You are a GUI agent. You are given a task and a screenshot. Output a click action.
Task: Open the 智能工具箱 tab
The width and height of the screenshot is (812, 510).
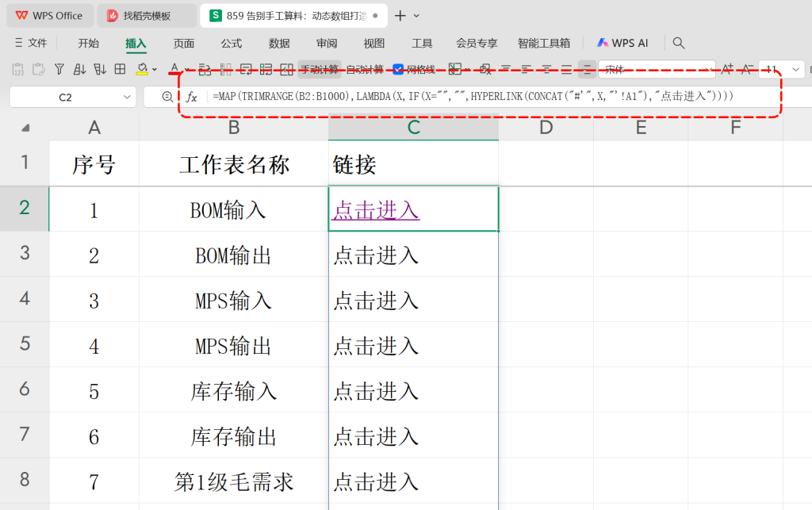(x=544, y=44)
